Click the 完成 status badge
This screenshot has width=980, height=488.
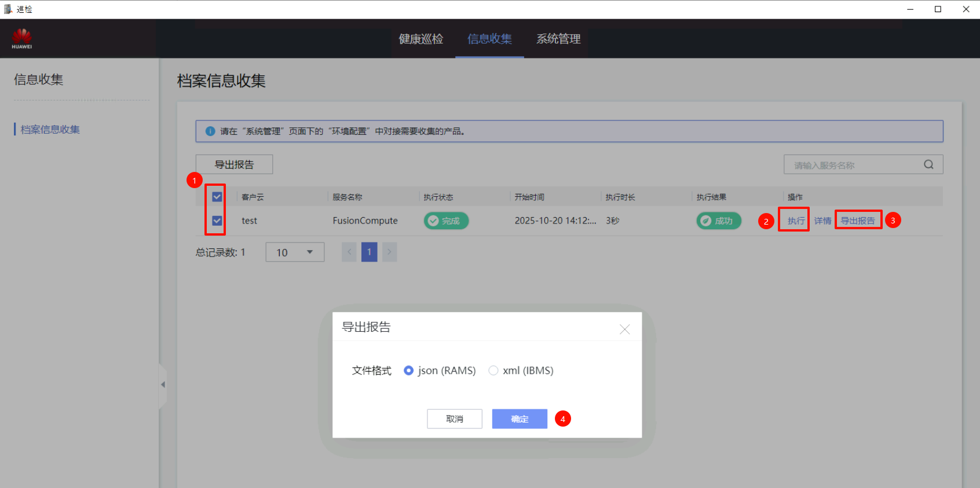tap(446, 221)
